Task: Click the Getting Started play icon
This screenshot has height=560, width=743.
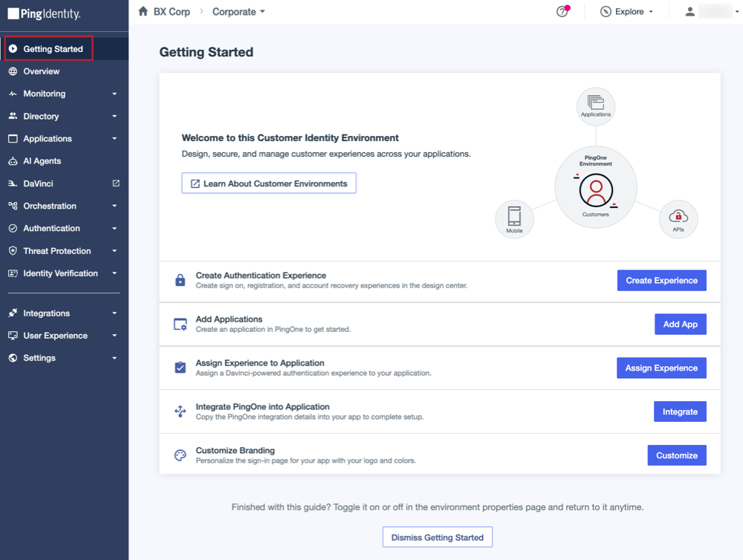Action: [13, 49]
